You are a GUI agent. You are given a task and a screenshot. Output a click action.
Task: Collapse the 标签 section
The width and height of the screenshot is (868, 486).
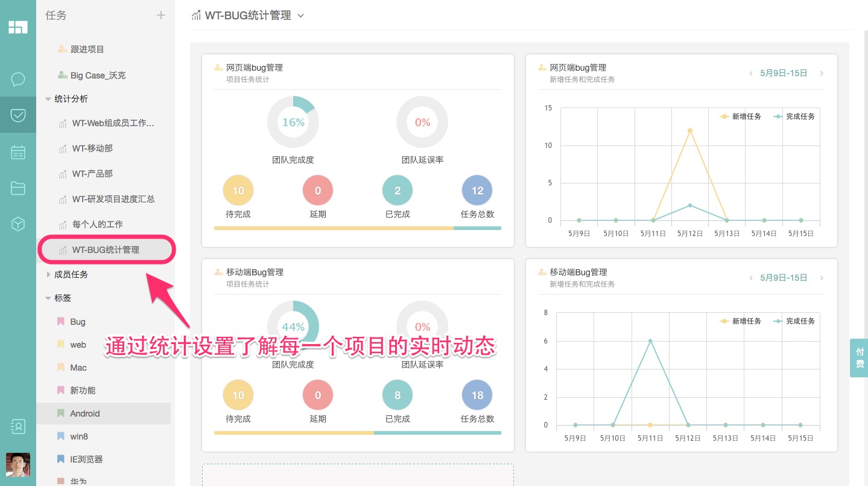(48, 298)
